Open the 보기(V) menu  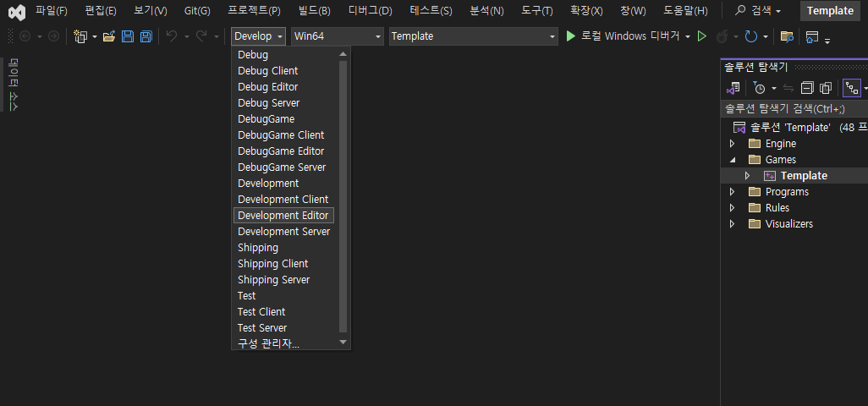coord(151,10)
